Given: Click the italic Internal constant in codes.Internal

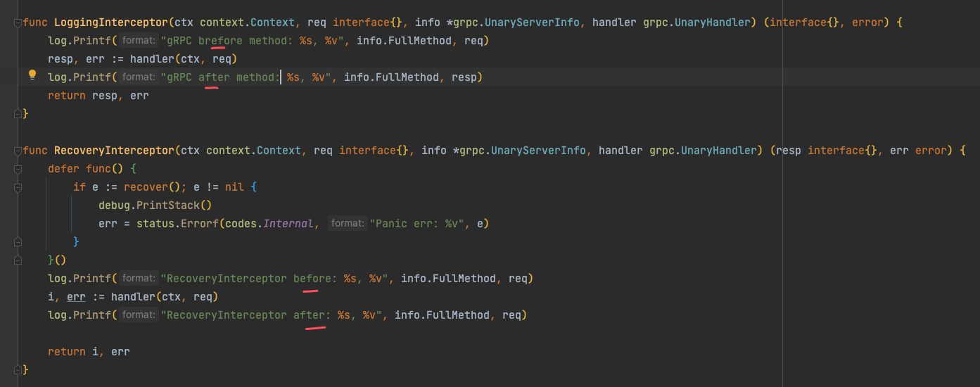Looking at the screenshot, I should 291,224.
